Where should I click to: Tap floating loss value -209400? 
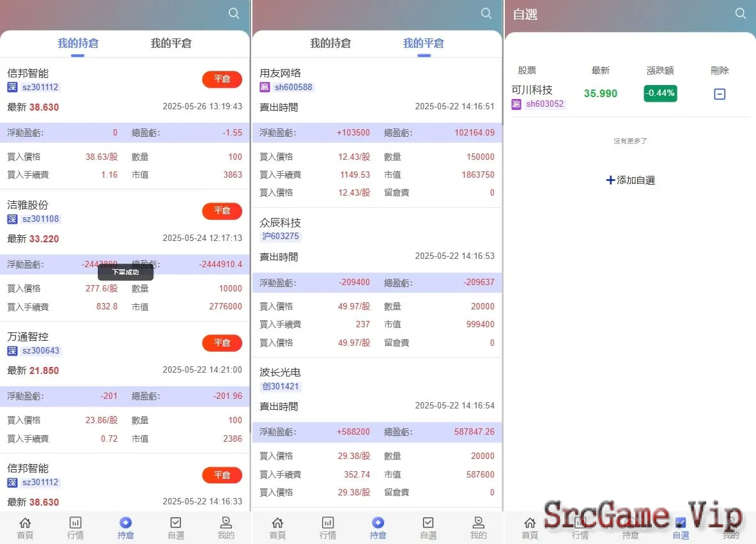(355, 283)
